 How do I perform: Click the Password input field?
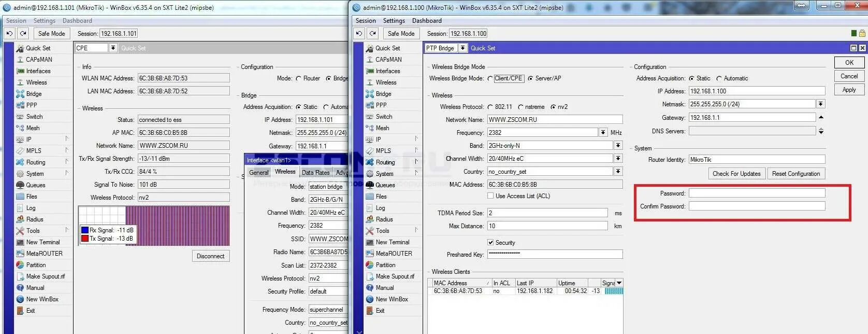757,193
